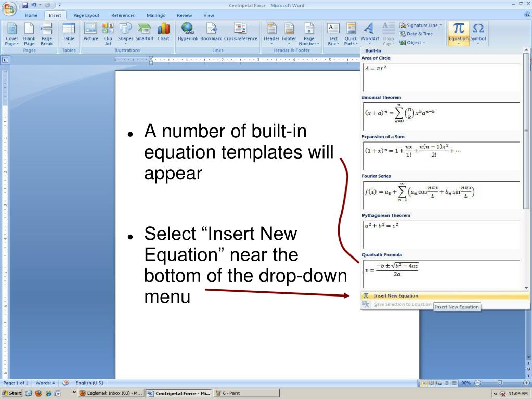
Task: Click the zoom out minus button
Action: (x=478, y=383)
